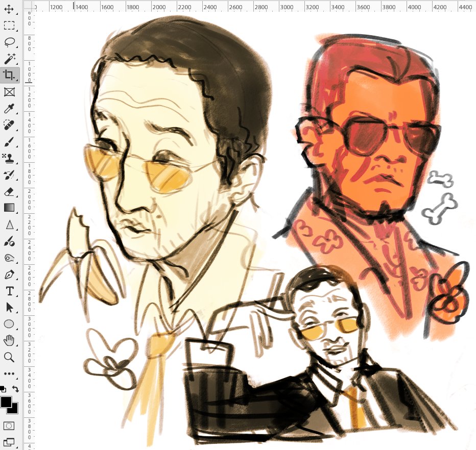Open the Edit Toolbar three-dots menu
The height and width of the screenshot is (450, 476).
click(x=9, y=373)
